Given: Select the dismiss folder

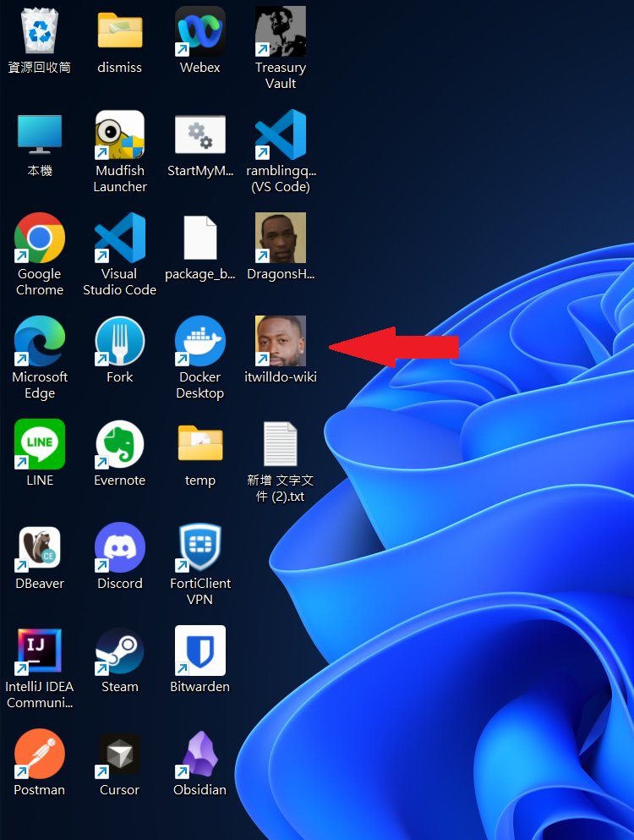Looking at the screenshot, I should pyautogui.click(x=120, y=31).
